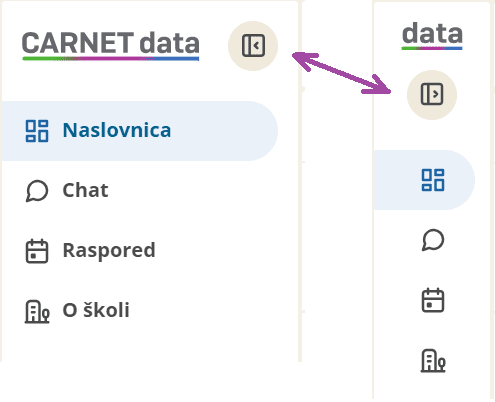The width and height of the screenshot is (495, 402).
Task: Open the Naslovnica menu label
Action: pyautogui.click(x=117, y=130)
